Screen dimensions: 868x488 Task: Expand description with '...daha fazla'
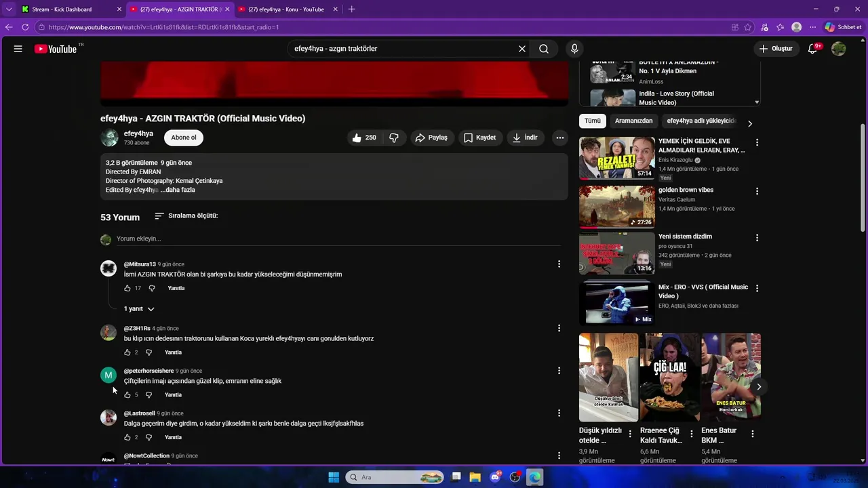point(178,190)
